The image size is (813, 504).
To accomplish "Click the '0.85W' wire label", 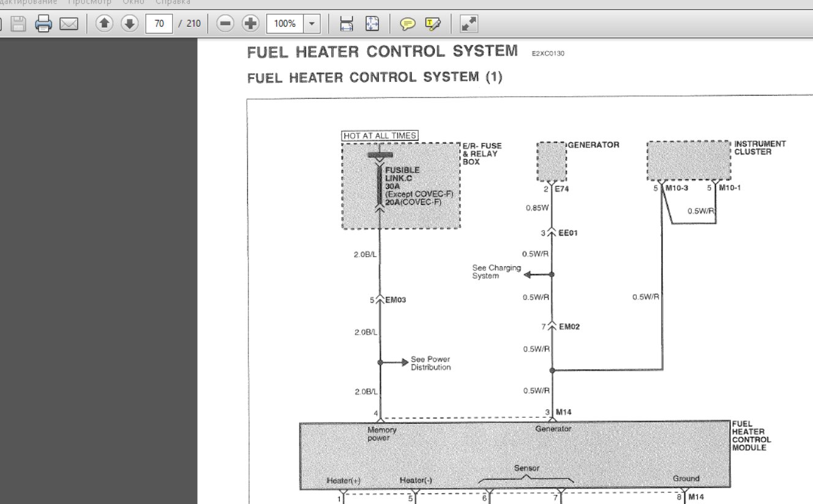I will [538, 208].
